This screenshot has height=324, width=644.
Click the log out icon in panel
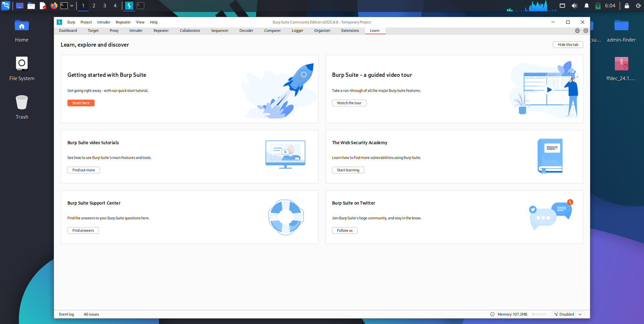tap(638, 6)
